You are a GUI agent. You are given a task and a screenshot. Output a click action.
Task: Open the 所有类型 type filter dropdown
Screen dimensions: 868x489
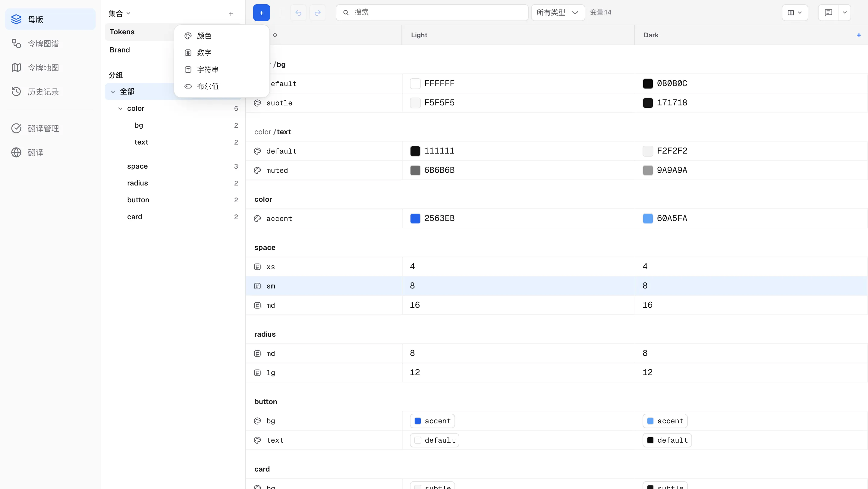coord(558,13)
